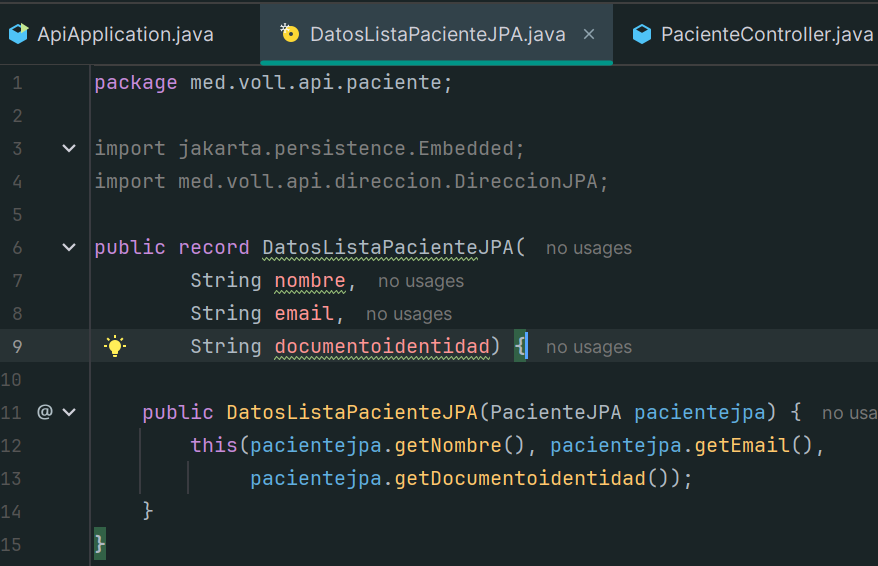This screenshot has height=566, width=878.
Task: Open the yellow lightbulb quick-fix on line 9
Action: (x=115, y=346)
